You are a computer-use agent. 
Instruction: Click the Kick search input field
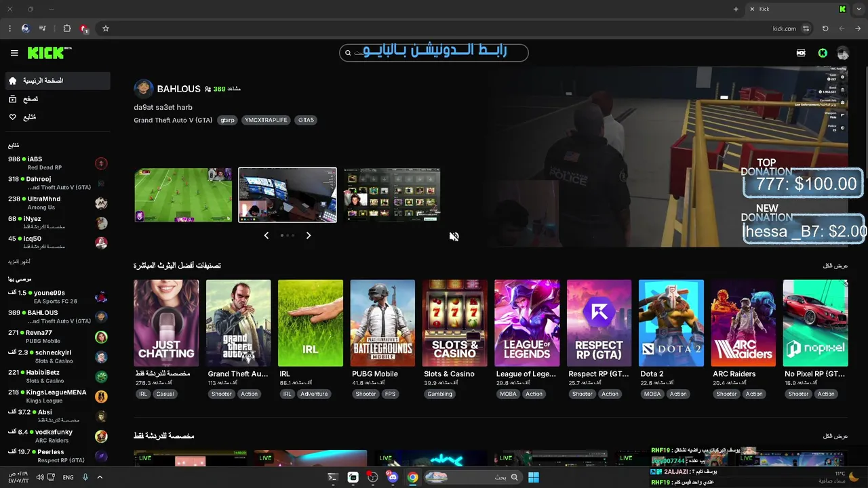tap(434, 52)
